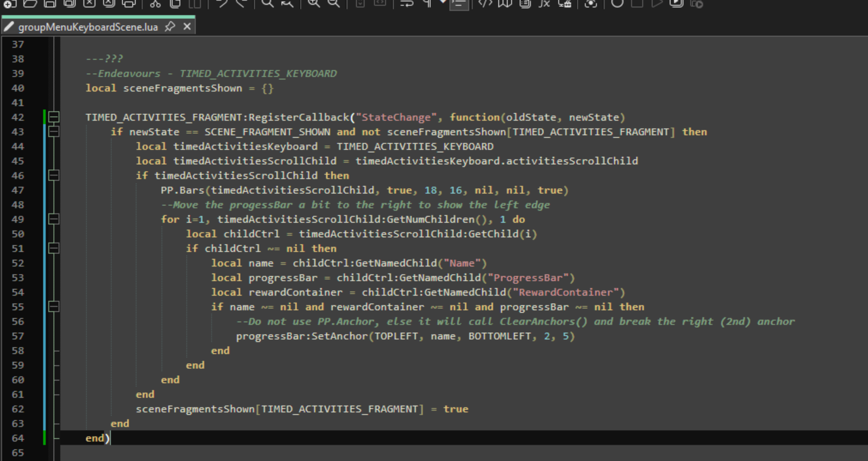The width and height of the screenshot is (868, 461).
Task: Select the groupMenuKeyboardScene.lua tab
Action: [x=88, y=27]
